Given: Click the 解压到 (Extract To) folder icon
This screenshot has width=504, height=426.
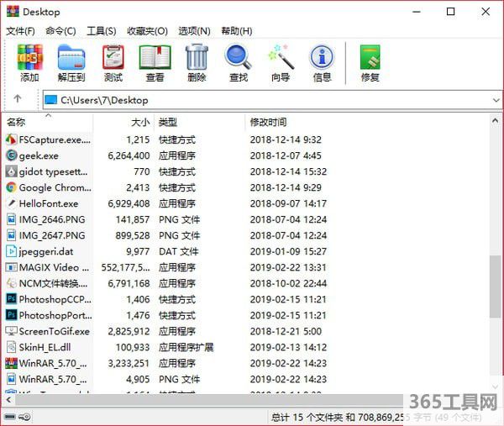Looking at the screenshot, I should tap(71, 59).
